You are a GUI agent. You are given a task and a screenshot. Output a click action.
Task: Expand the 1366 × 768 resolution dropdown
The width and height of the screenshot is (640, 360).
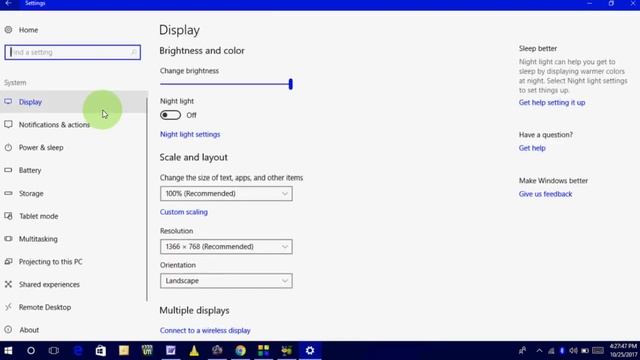pos(226,247)
